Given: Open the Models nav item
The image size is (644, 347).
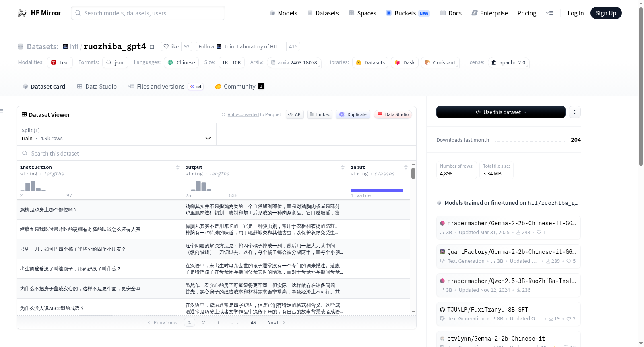Looking at the screenshot, I should pyautogui.click(x=283, y=13).
